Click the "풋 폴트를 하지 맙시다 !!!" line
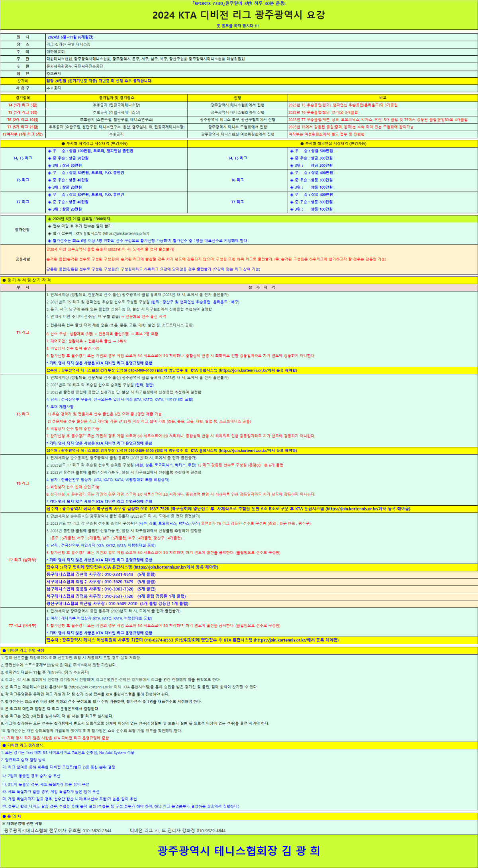The height and width of the screenshot is (868, 478). (x=238, y=26)
